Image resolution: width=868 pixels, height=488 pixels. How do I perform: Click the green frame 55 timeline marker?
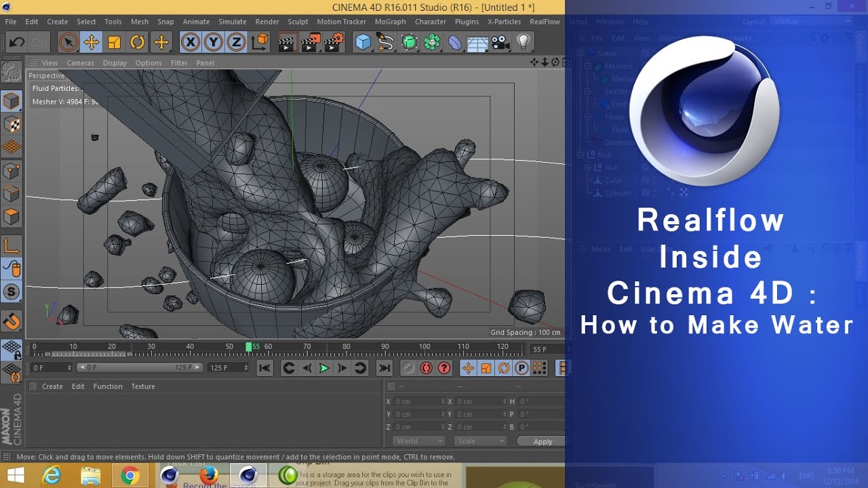[249, 347]
